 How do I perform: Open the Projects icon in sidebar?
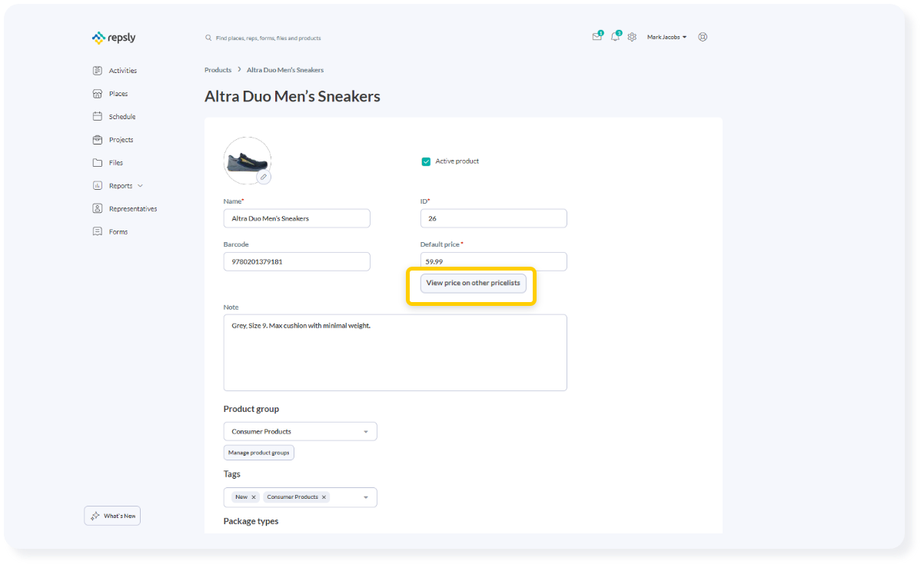[98, 140]
